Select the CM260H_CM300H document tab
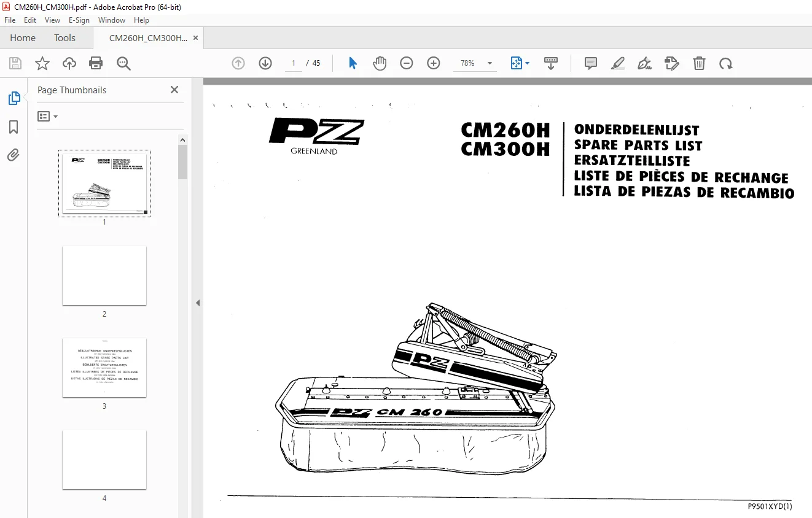Image resolution: width=812 pixels, height=518 pixels. coord(148,38)
